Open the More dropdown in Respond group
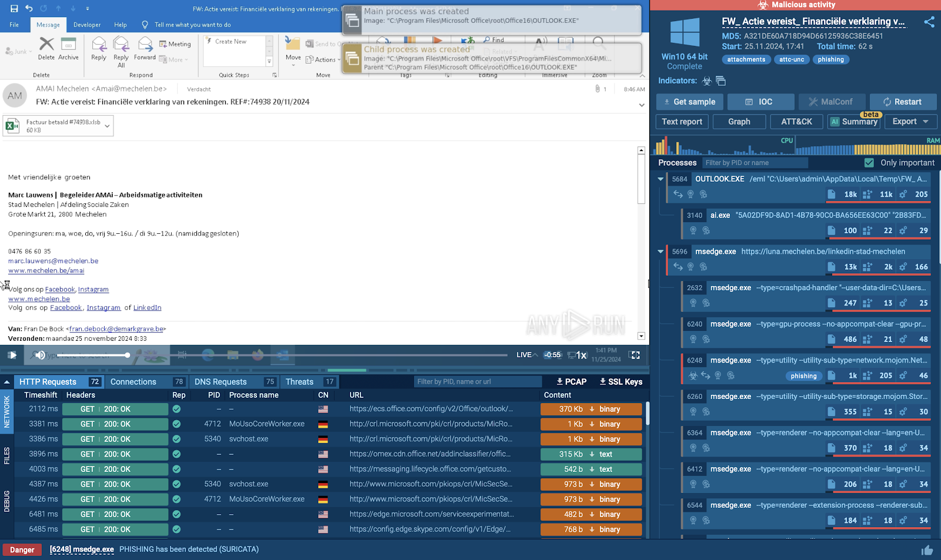941x560 pixels. tap(173, 60)
